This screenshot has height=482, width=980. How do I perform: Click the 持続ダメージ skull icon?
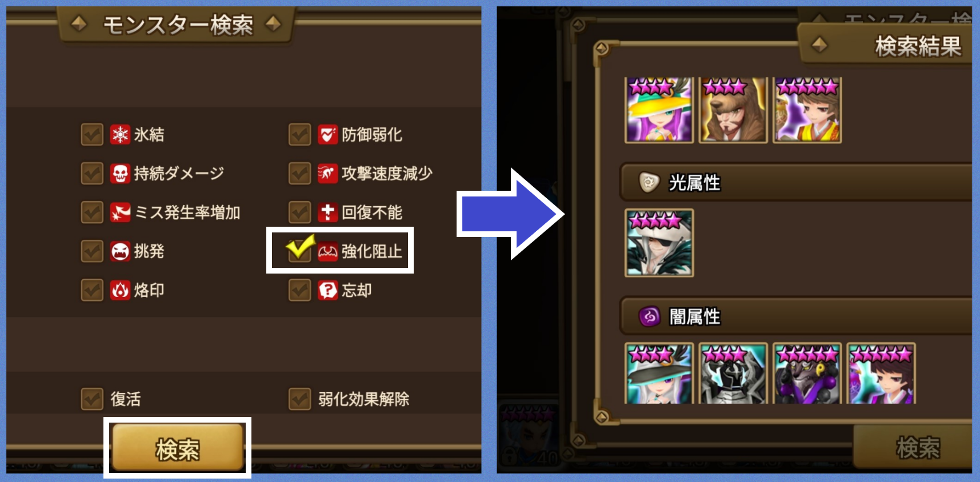(120, 174)
